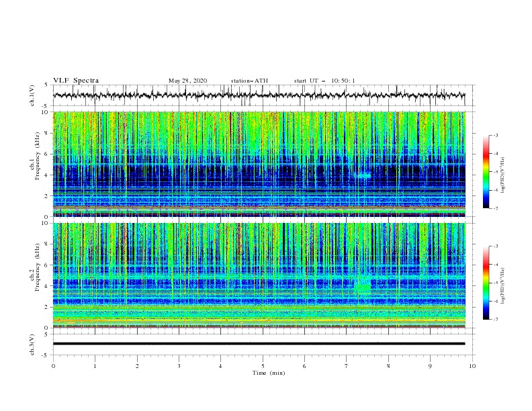Click the "ch.3(V)" axis label
Screen dimensions: 532x411
32,345
